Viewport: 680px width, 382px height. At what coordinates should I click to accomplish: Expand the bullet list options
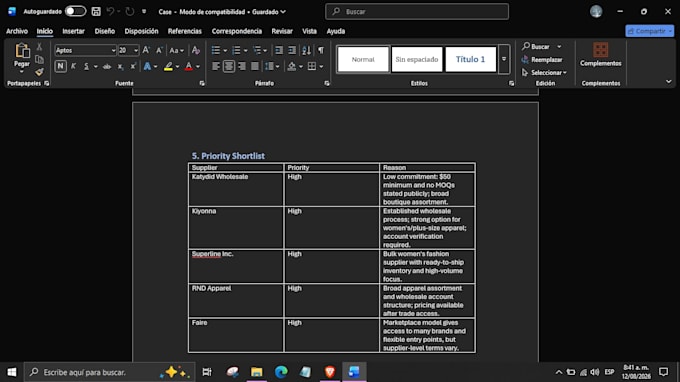tap(225, 51)
